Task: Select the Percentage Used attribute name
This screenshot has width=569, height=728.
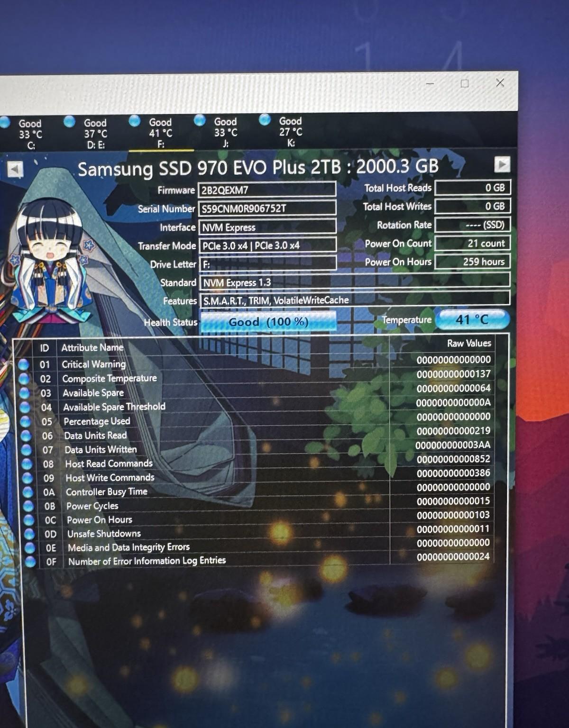Action: pos(97,421)
